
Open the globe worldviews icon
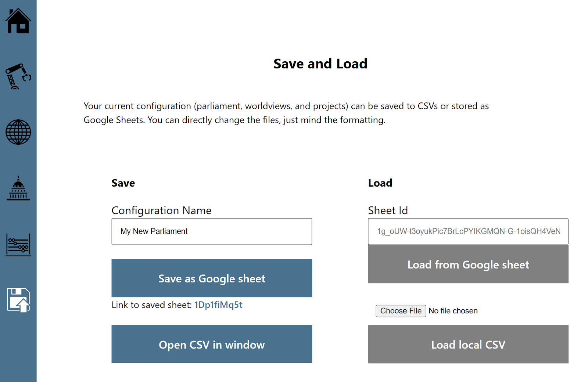[18, 132]
